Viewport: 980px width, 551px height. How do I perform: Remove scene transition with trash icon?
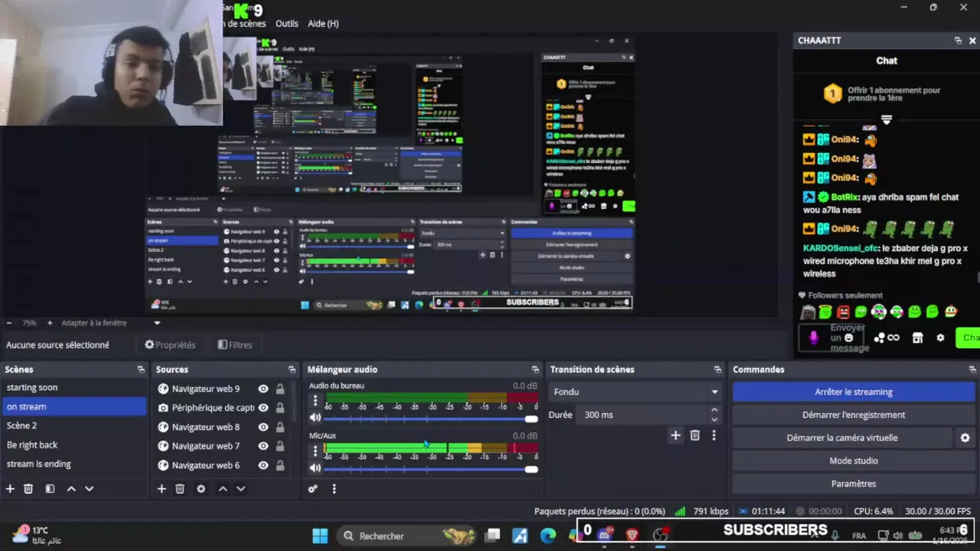pos(694,435)
